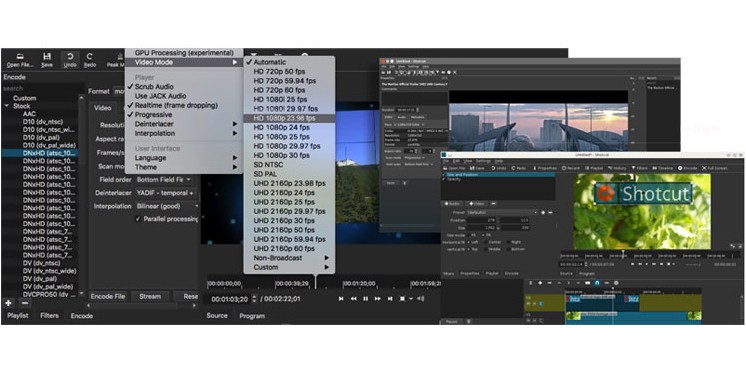
Task: Choose HD 1080p 23.98 fps mode
Action: [289, 118]
